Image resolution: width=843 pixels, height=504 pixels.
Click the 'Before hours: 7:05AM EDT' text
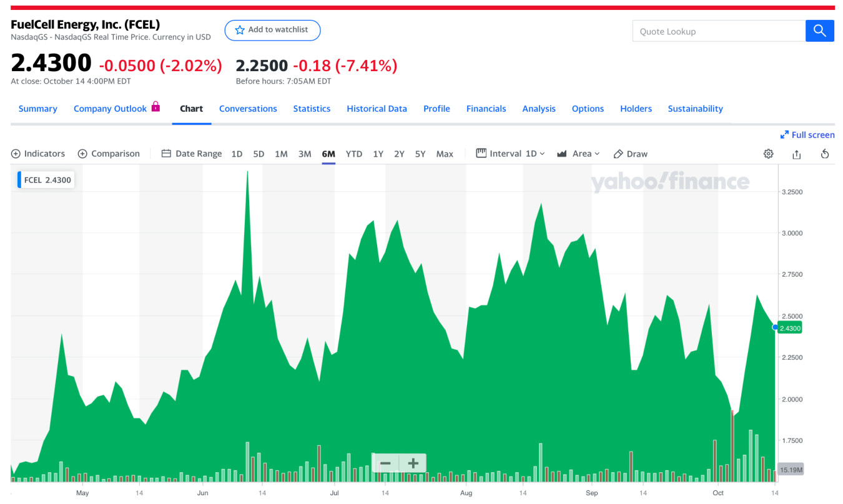click(283, 81)
